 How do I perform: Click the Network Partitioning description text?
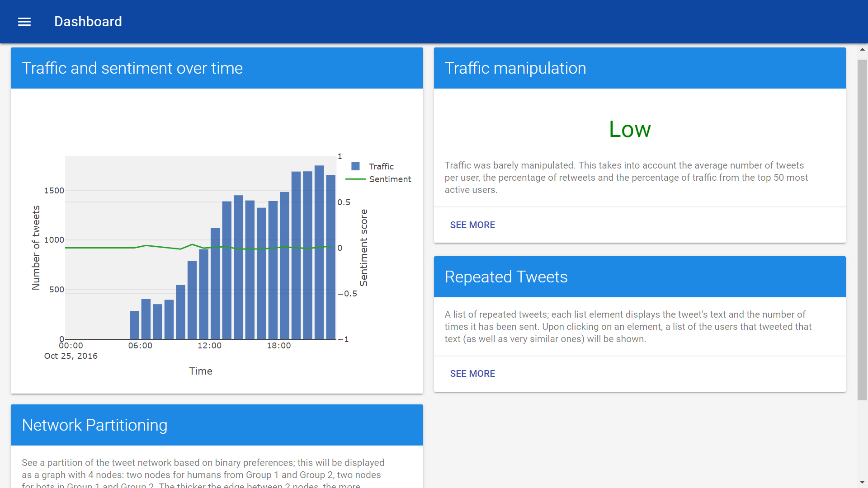pyautogui.click(x=203, y=473)
